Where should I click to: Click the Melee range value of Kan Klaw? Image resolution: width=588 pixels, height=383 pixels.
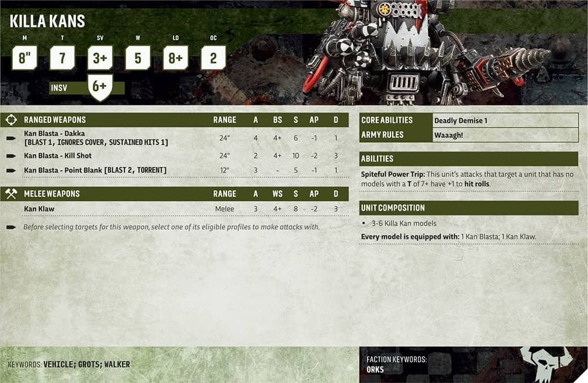coord(225,209)
